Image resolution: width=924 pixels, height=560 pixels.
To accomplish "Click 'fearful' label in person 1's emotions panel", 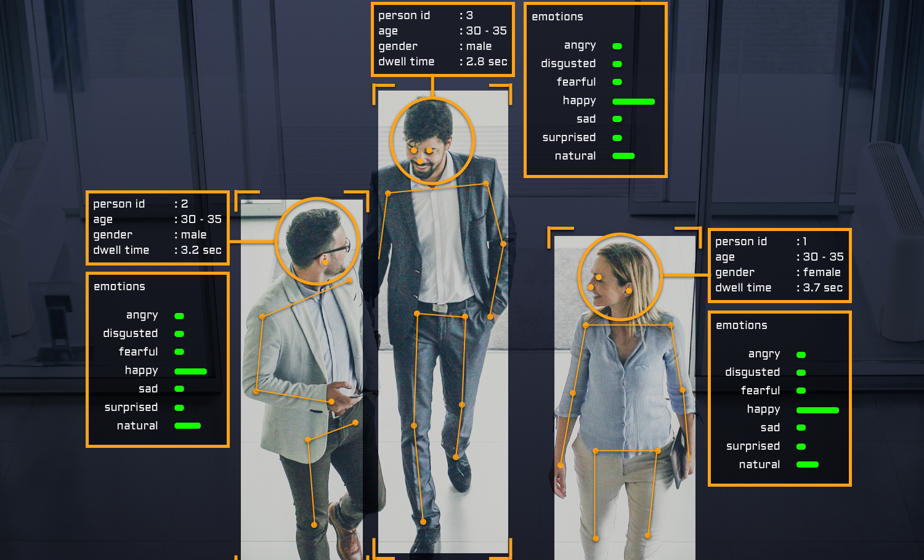I will (761, 391).
